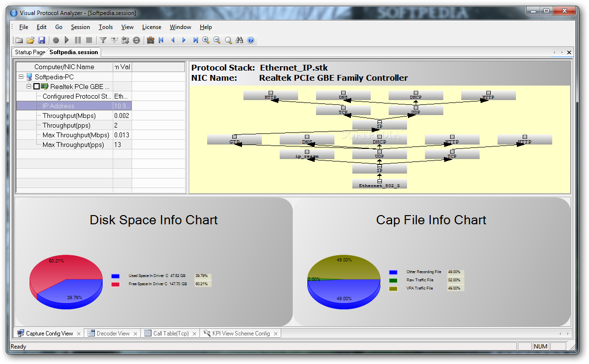
Task: Select the Softpedia.session tab
Action: point(74,52)
